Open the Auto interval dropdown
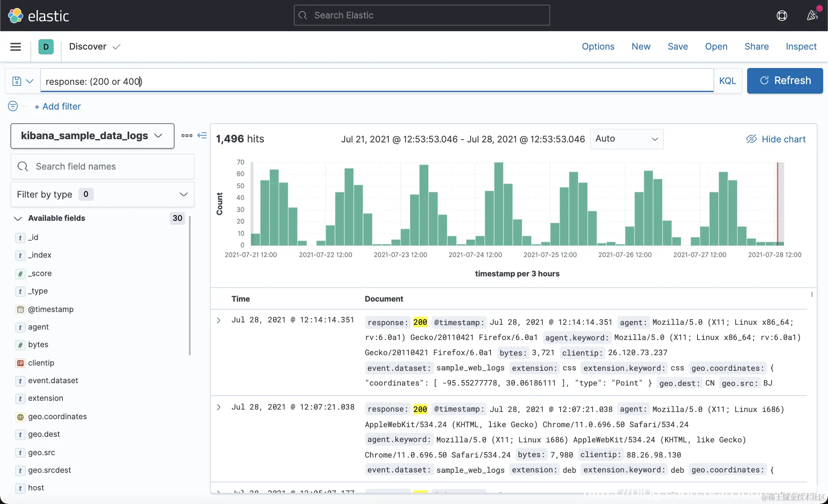 [627, 139]
